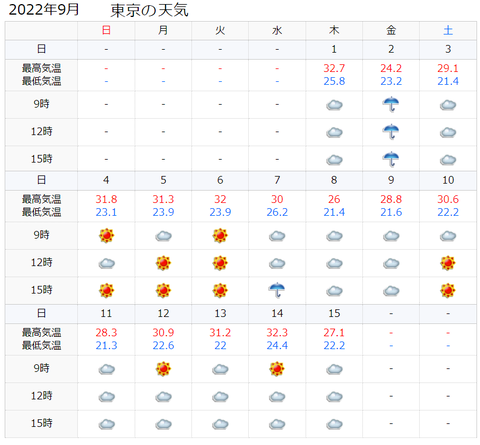Screen dimensions: 480x445
Task: Click the high temperature 32.7 on Sept 1
Action: click(334, 68)
